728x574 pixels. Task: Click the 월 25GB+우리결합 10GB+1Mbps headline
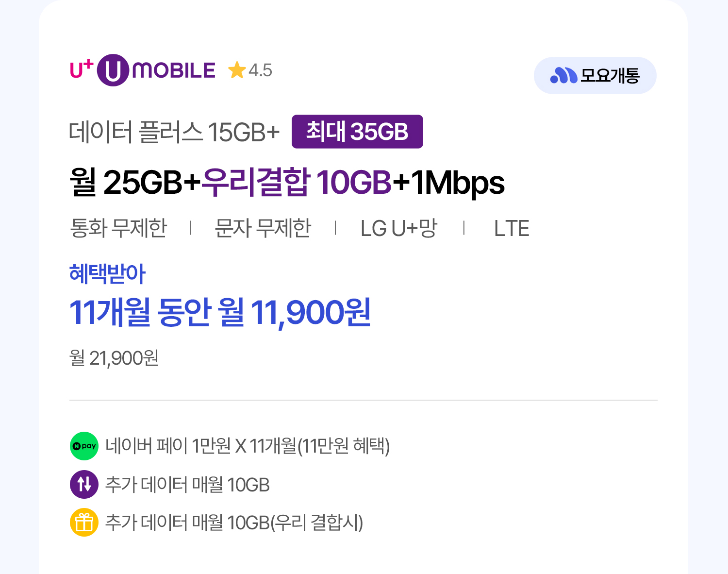click(287, 183)
